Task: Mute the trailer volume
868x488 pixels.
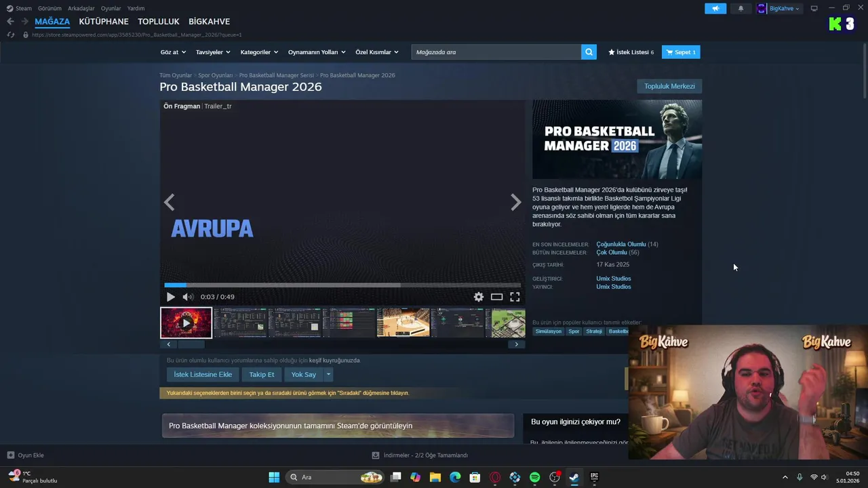Action: tap(188, 297)
